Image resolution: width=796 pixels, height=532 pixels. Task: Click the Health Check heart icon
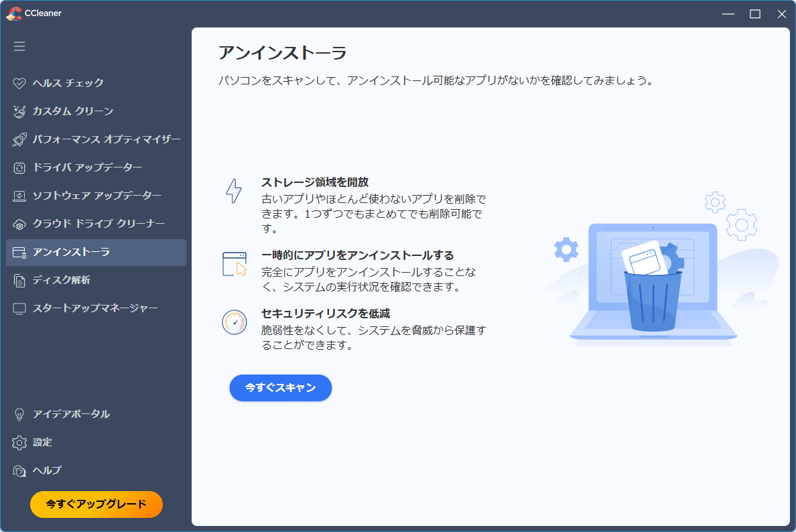tap(19, 84)
